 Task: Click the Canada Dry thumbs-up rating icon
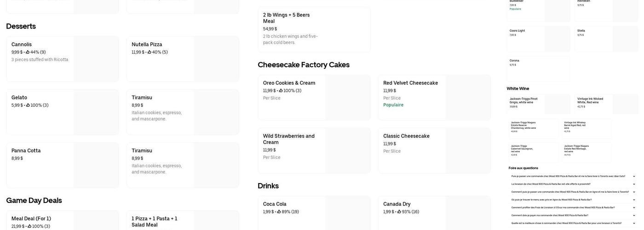399,212
